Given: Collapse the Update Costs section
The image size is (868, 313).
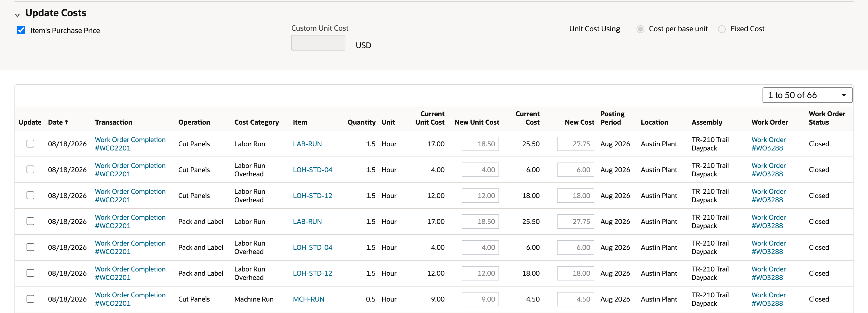Looking at the screenshot, I should [x=17, y=15].
